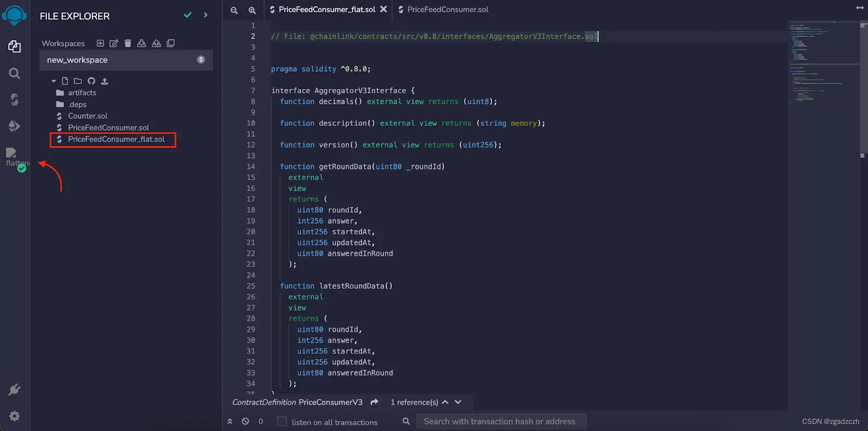Click the function version() line

point(391,145)
